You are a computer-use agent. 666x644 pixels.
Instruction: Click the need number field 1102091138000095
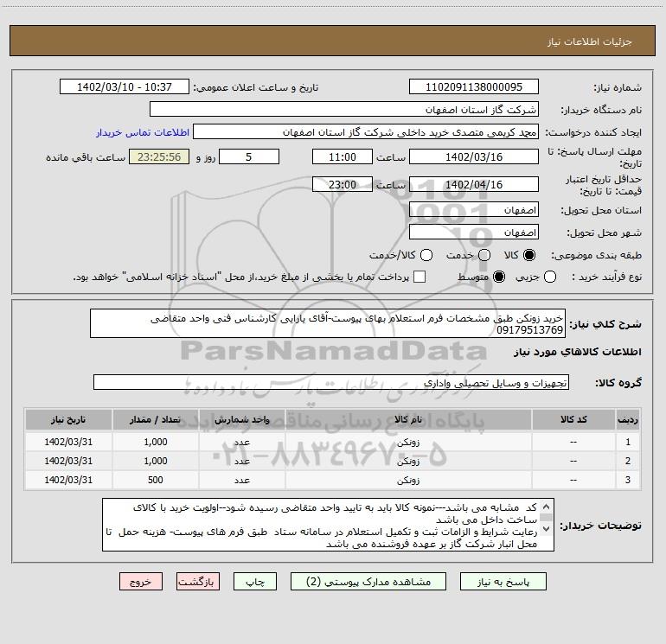474,86
